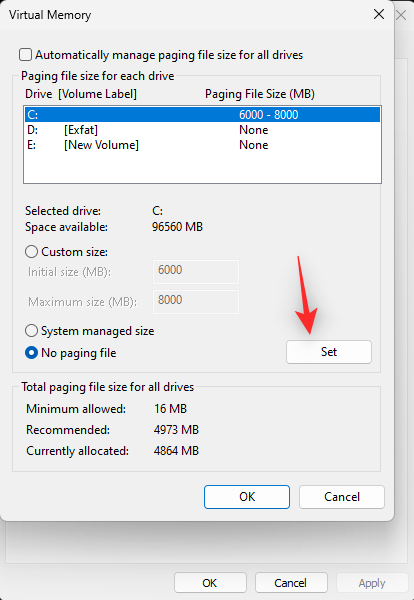
Task: Click the Paging File Size (MB) column header
Action: point(260,94)
